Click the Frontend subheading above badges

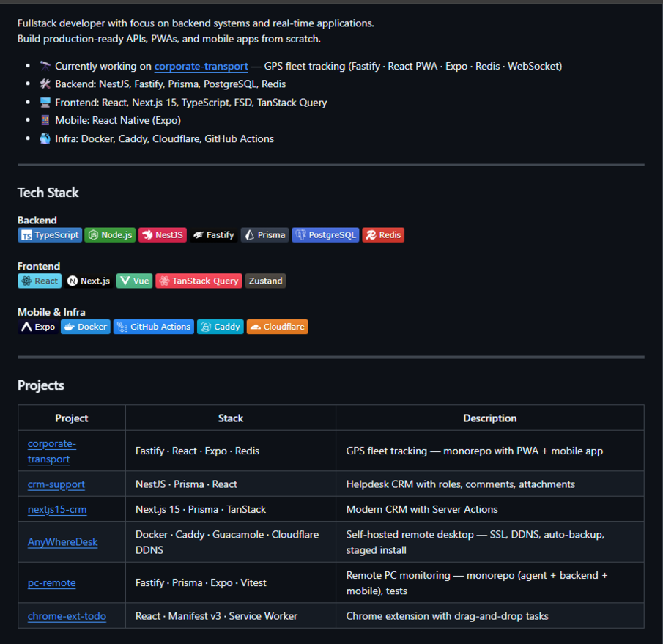[x=39, y=267]
